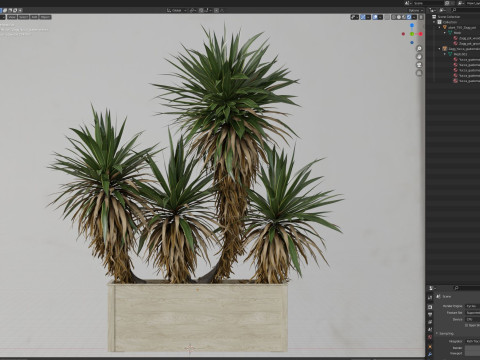The image size is (480, 360).
Task: Expand the overlays settings dropdown arrow
Action: coord(380,17)
